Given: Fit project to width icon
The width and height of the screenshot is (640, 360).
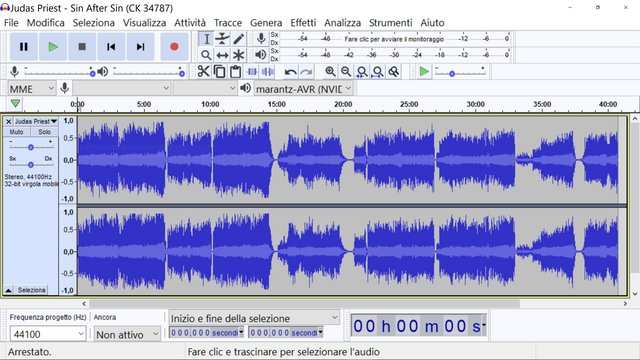Looking at the screenshot, I should (x=378, y=72).
